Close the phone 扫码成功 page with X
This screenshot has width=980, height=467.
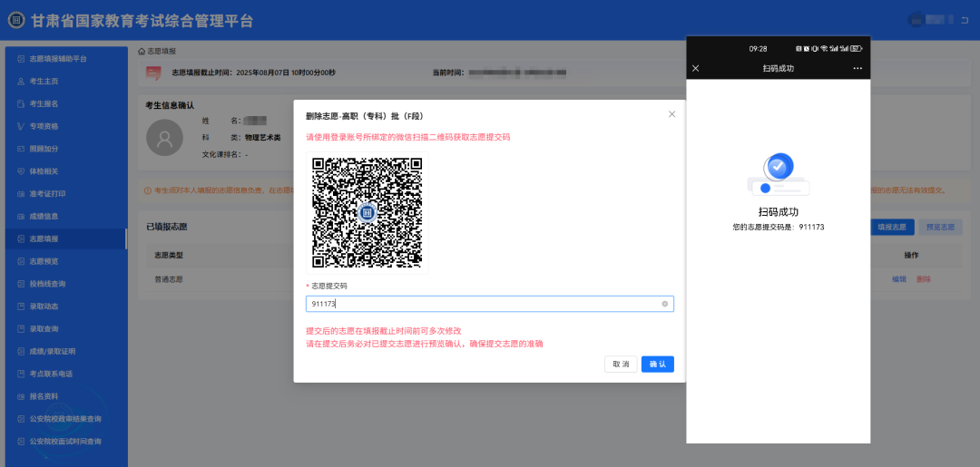click(x=696, y=68)
